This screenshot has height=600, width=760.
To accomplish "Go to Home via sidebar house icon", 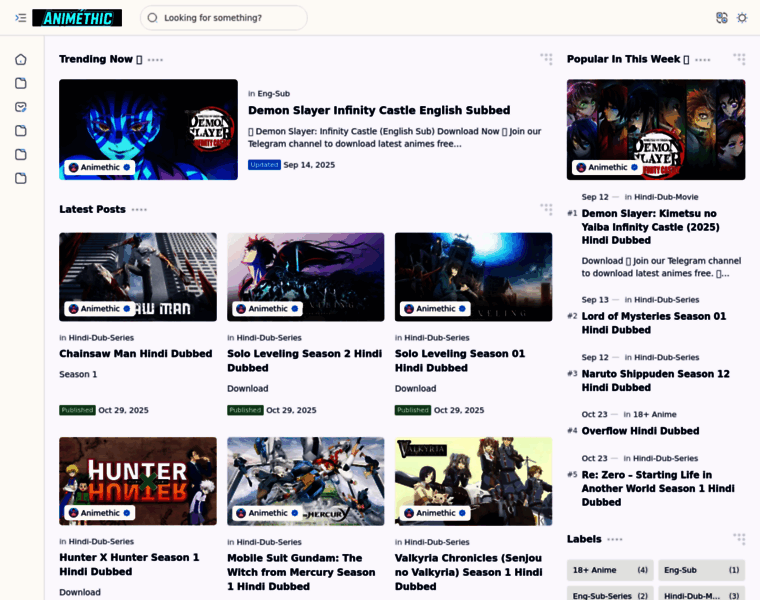I will (20, 60).
